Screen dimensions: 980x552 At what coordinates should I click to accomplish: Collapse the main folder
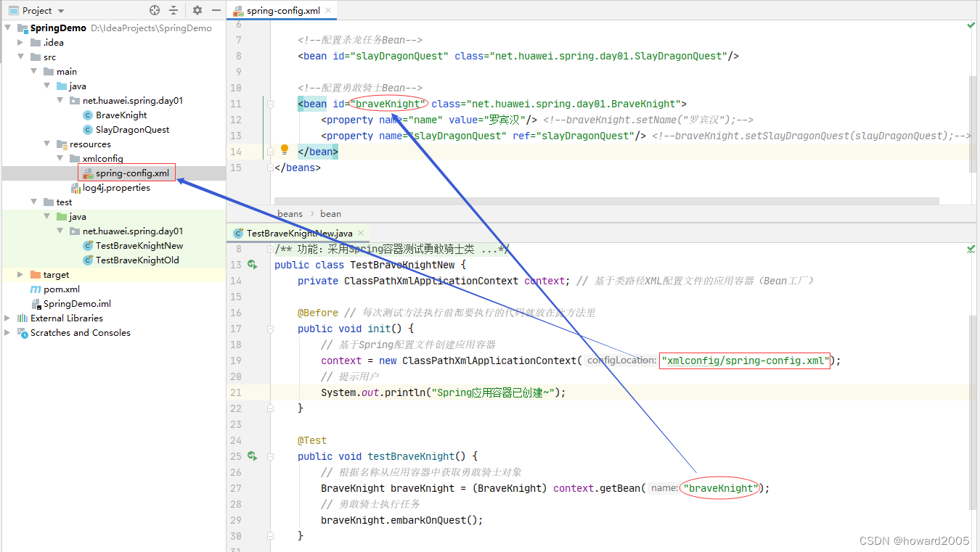point(34,71)
